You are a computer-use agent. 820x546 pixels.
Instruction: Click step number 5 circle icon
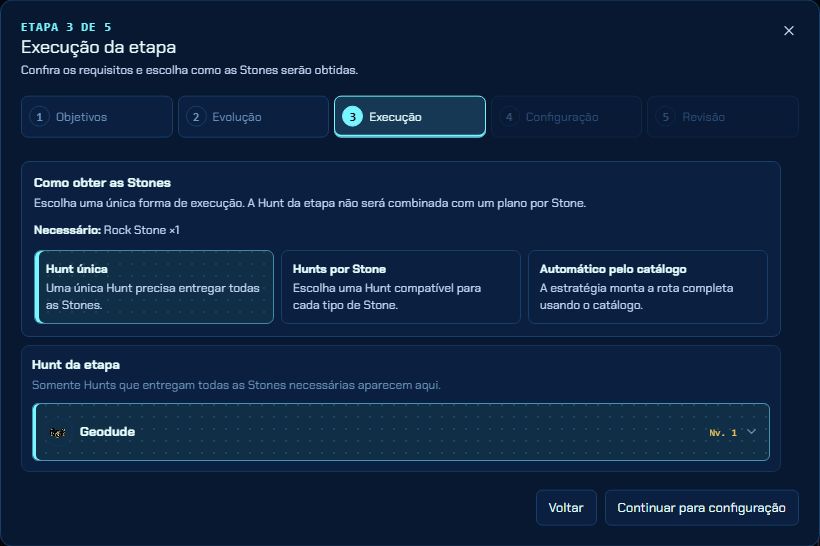[x=665, y=117]
